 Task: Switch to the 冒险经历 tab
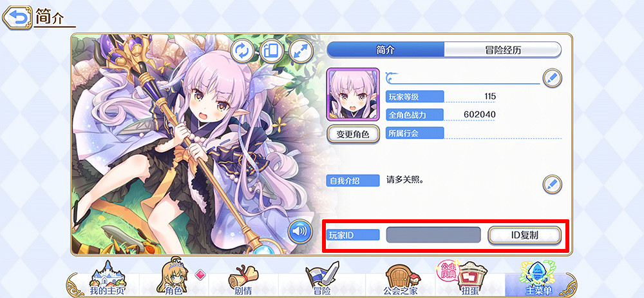pos(503,50)
